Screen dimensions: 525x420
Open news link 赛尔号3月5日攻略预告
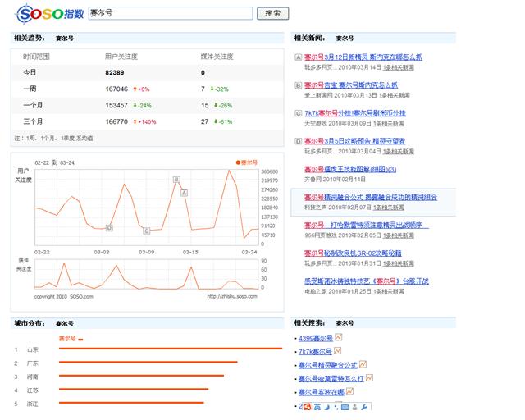pyautogui.click(x=354, y=141)
